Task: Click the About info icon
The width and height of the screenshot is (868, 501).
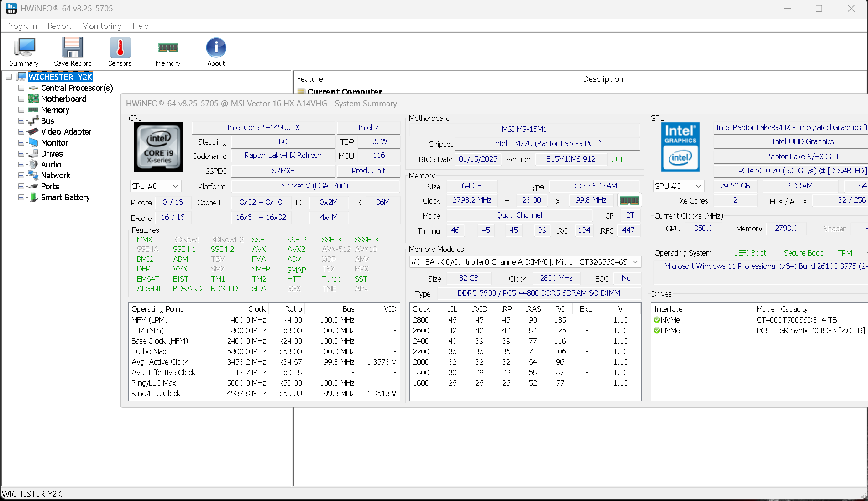Action: point(216,47)
